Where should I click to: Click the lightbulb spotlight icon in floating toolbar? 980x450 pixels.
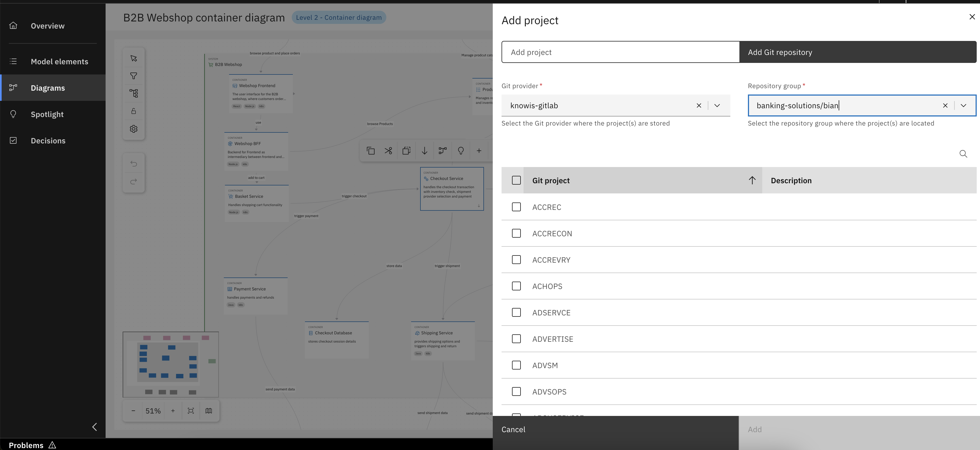click(461, 151)
